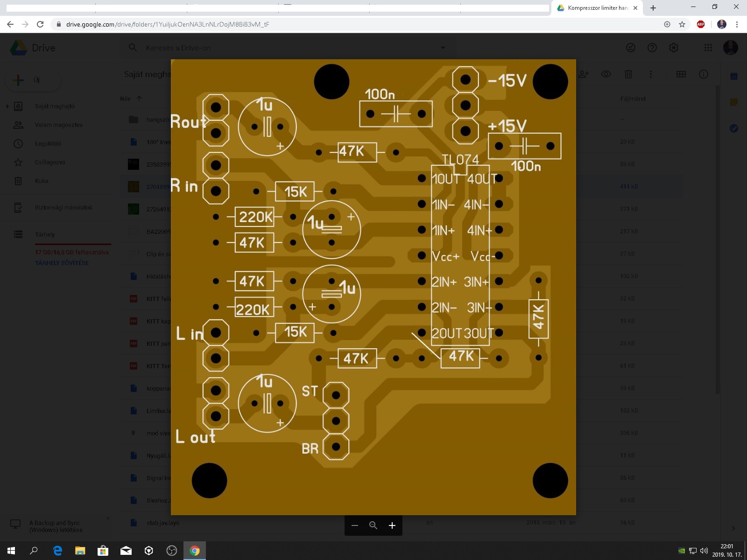Close the Kompresszor limiter tab
Image resolution: width=747 pixels, height=560 pixels.
(x=635, y=8)
